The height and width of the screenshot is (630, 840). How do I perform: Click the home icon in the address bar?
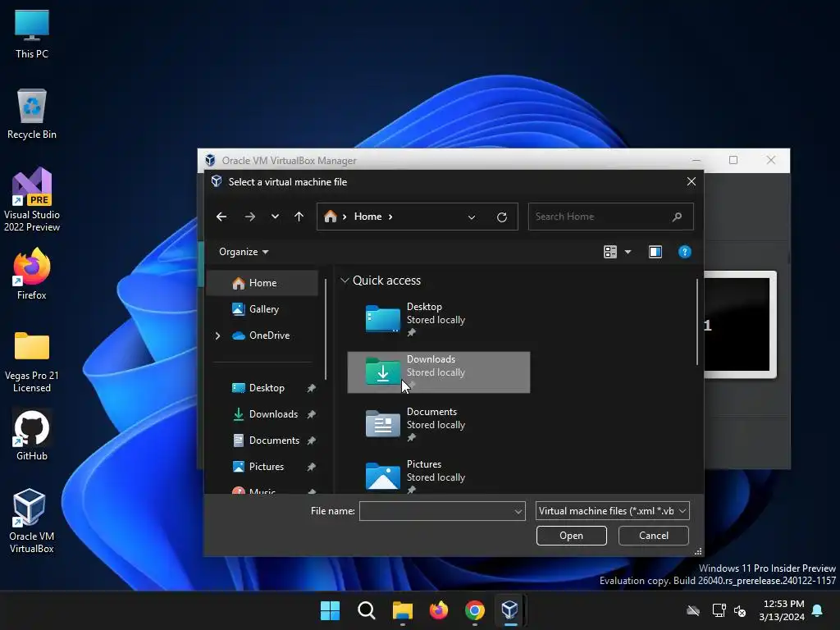(x=331, y=217)
